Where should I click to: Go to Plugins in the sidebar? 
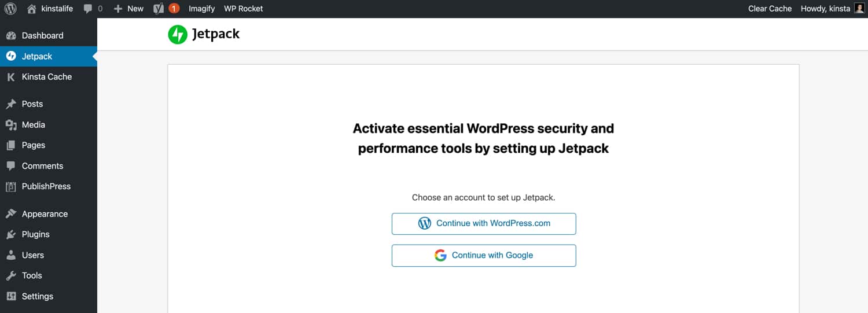coord(49,235)
